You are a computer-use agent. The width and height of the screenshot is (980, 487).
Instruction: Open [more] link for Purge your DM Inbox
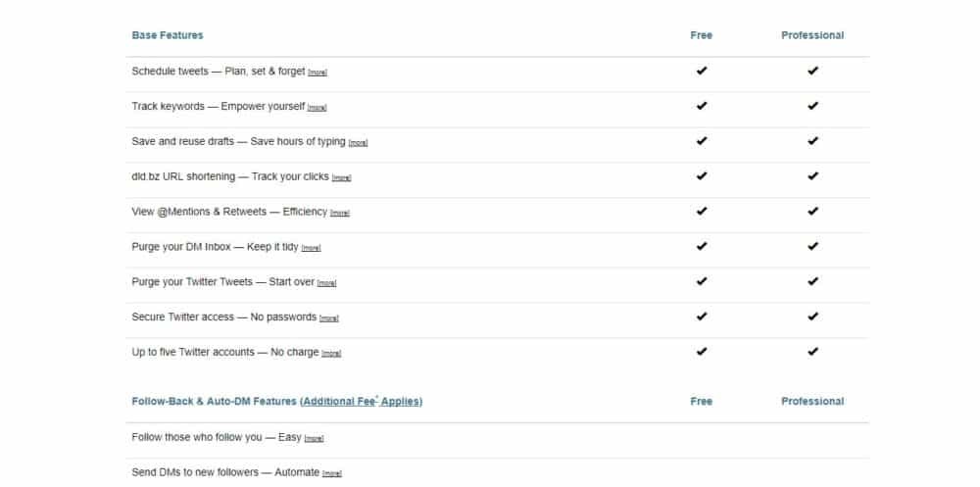coord(312,249)
